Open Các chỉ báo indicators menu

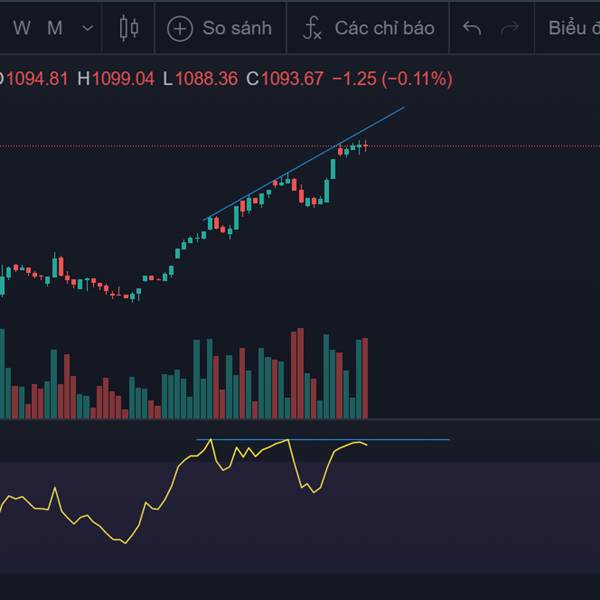(368, 28)
